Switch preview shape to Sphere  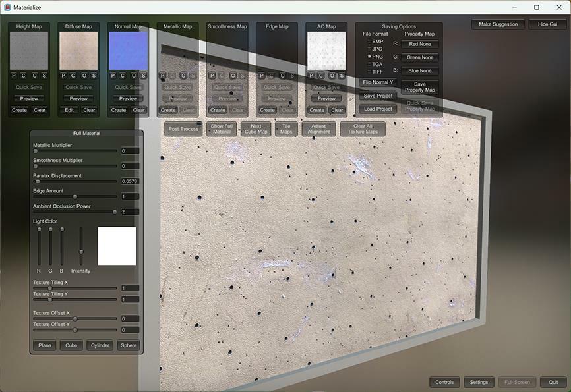(x=129, y=345)
